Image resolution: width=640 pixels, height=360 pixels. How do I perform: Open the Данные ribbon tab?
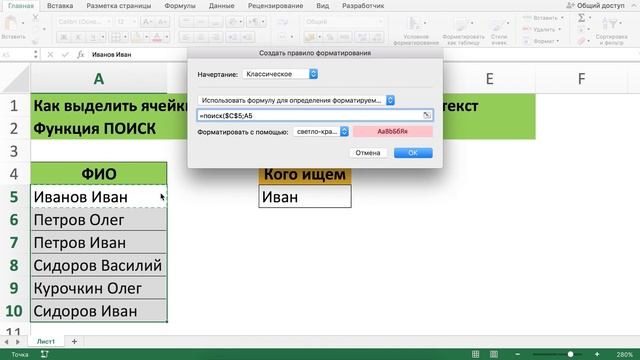coord(222,6)
